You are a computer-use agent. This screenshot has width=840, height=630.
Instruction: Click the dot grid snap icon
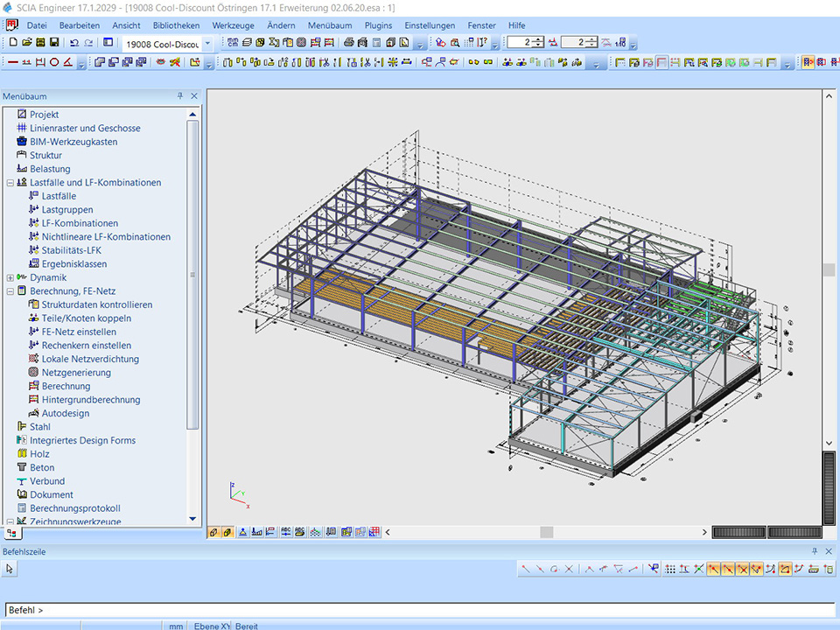(670, 569)
